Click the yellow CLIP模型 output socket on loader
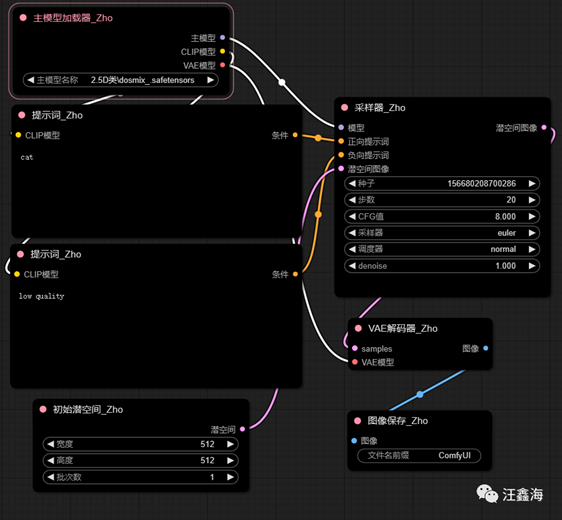The image size is (562, 520). [x=223, y=51]
